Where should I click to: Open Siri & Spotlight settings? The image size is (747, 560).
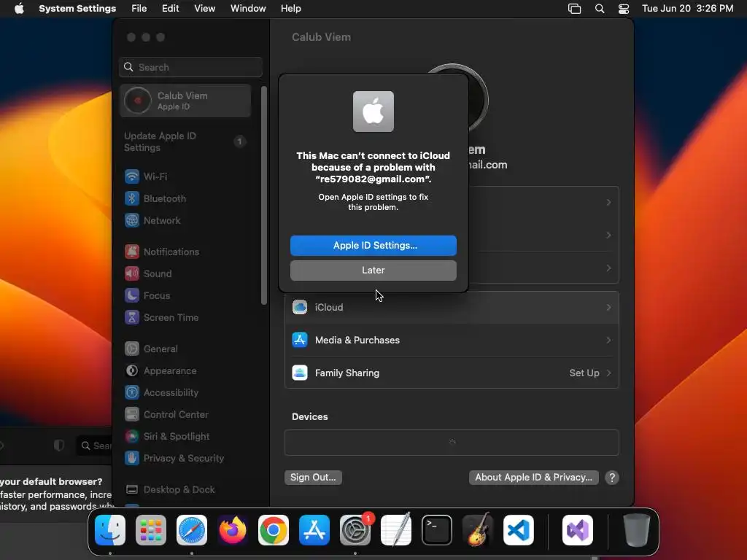[167, 437]
